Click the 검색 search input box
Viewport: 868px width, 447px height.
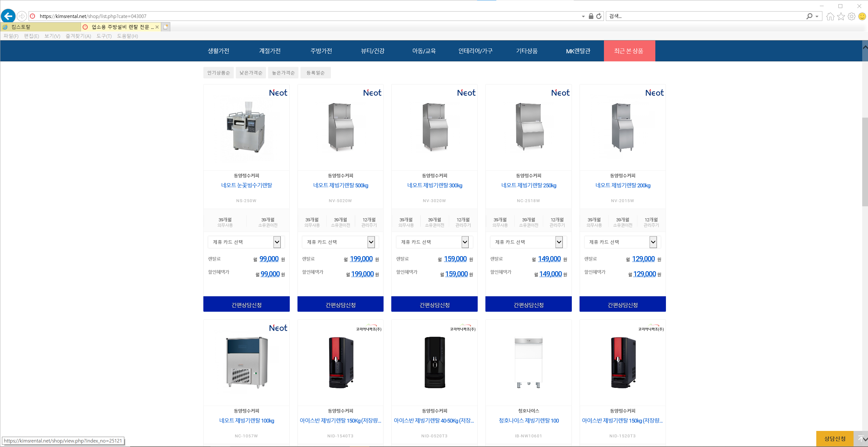(x=706, y=16)
